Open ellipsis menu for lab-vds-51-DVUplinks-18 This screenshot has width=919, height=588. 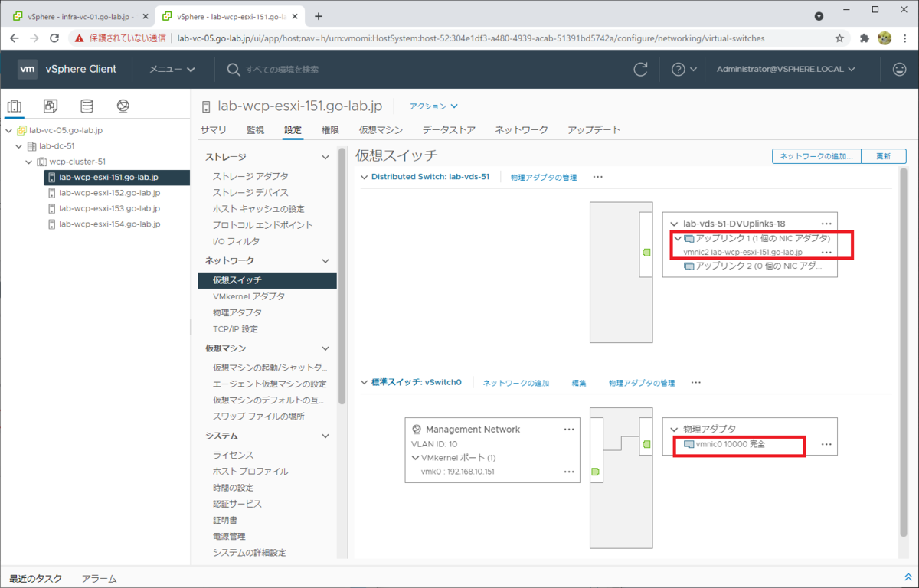[x=826, y=224]
